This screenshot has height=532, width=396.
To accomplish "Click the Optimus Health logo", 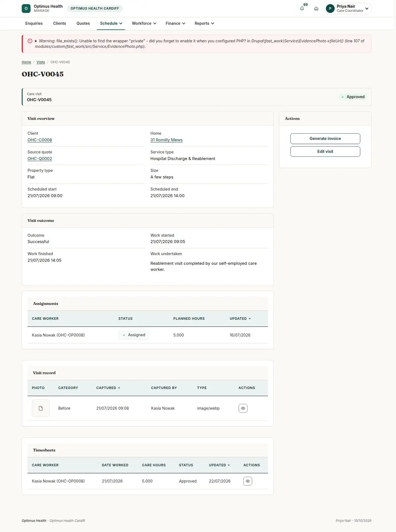I will (x=26, y=9).
